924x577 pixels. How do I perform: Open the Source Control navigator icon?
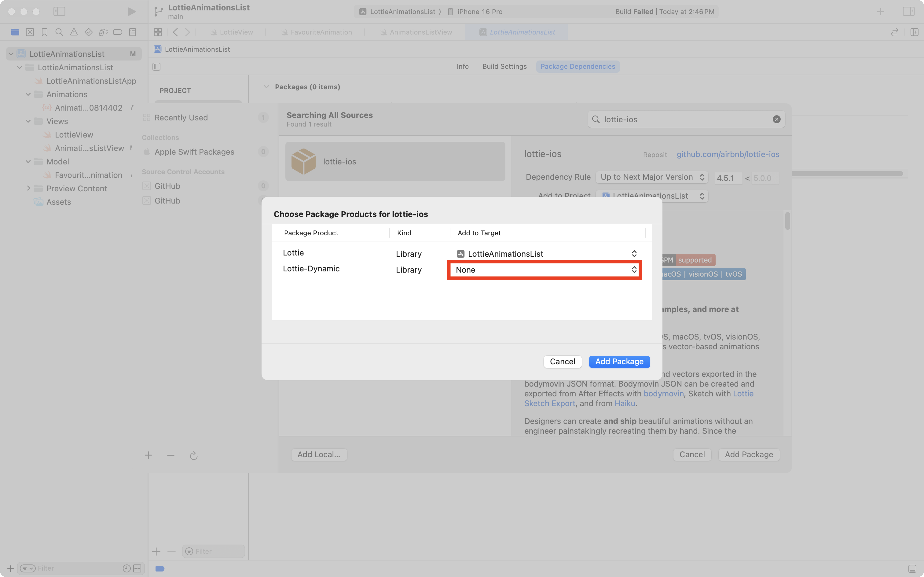tap(30, 32)
